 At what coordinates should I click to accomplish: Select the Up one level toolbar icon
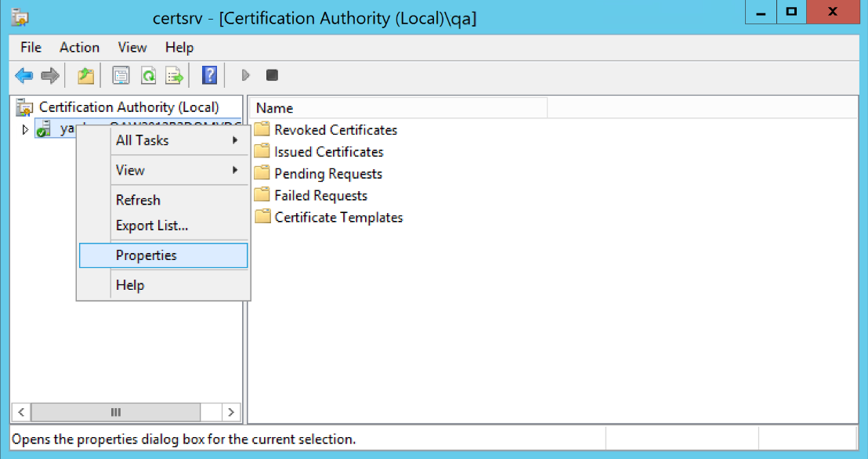pyautogui.click(x=84, y=75)
